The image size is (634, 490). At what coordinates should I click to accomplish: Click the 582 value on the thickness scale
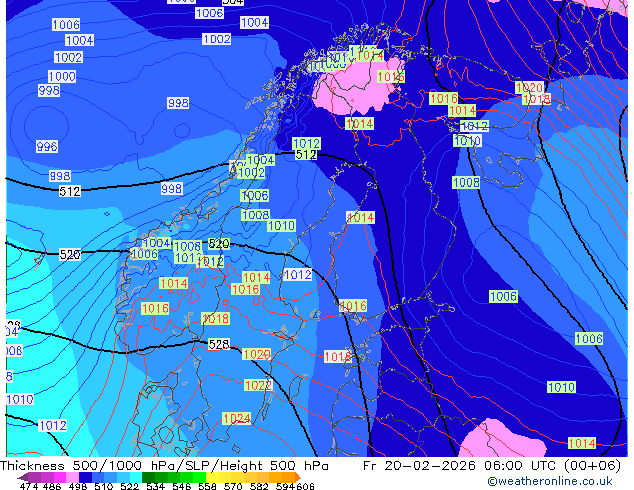point(259,486)
